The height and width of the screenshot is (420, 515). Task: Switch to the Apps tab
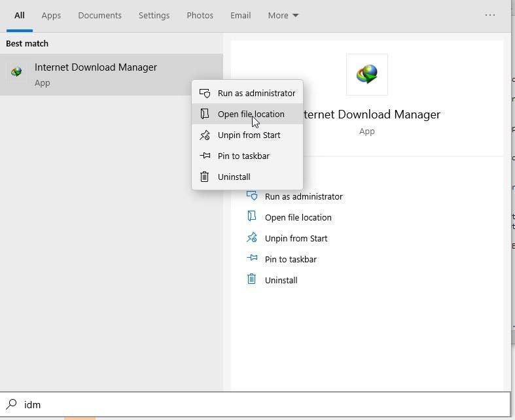coord(51,15)
